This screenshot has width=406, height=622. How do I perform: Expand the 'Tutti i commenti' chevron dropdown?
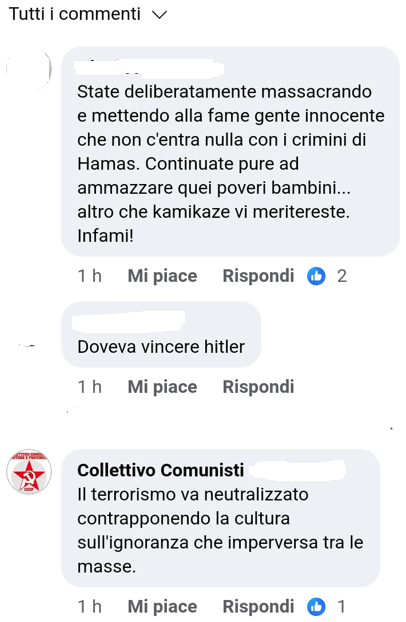160,15
